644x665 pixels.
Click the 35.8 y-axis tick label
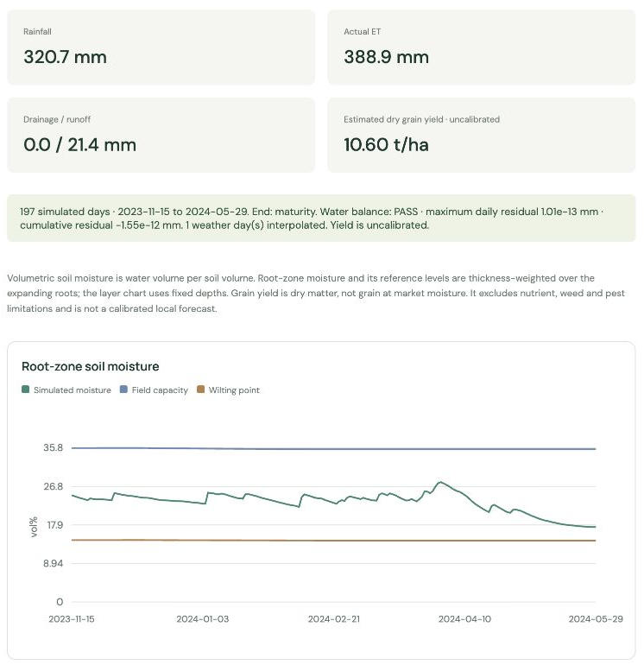(x=53, y=448)
